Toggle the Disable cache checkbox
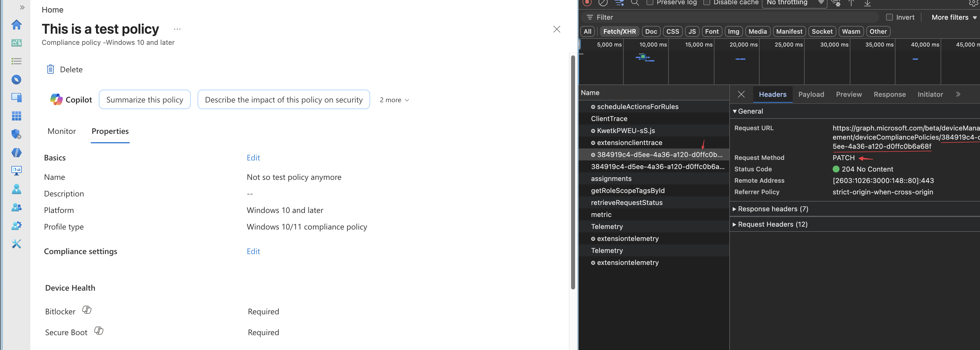 pos(706,3)
